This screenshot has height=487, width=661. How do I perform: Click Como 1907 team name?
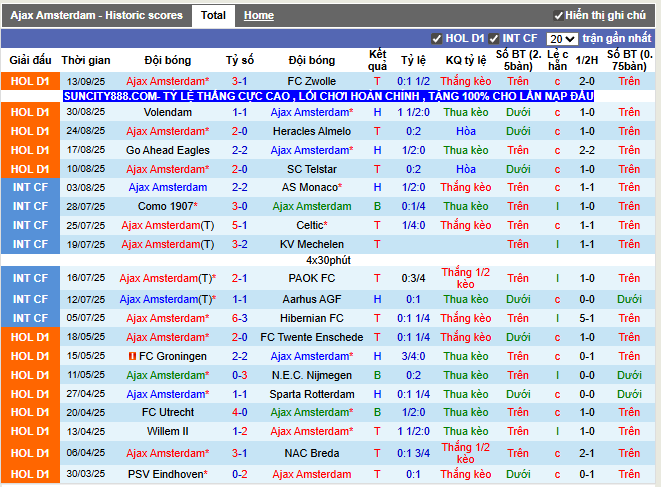click(x=168, y=206)
